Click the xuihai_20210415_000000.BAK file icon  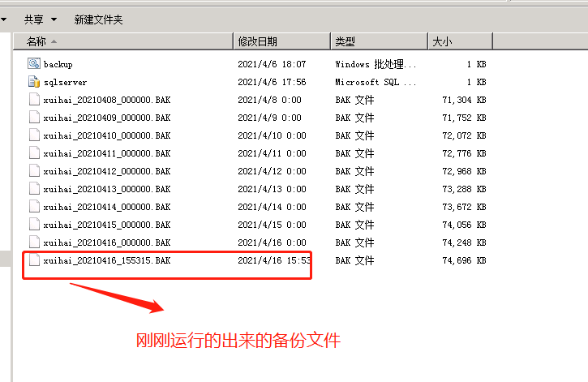click(x=35, y=224)
